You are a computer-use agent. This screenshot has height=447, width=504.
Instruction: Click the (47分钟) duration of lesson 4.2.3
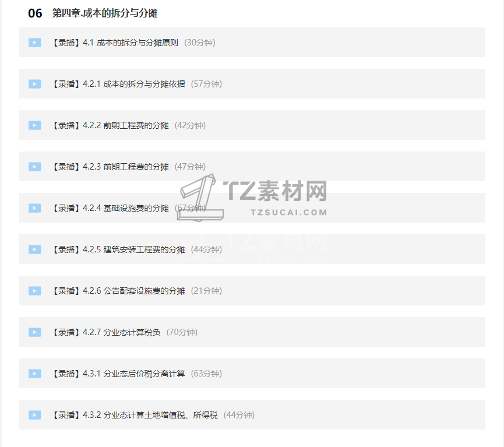tap(191, 167)
